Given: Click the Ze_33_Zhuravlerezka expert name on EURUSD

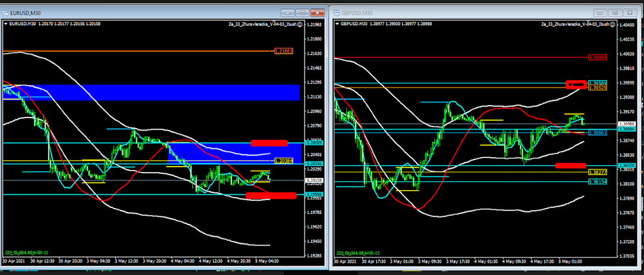Looking at the screenshot, I should coord(261,24).
